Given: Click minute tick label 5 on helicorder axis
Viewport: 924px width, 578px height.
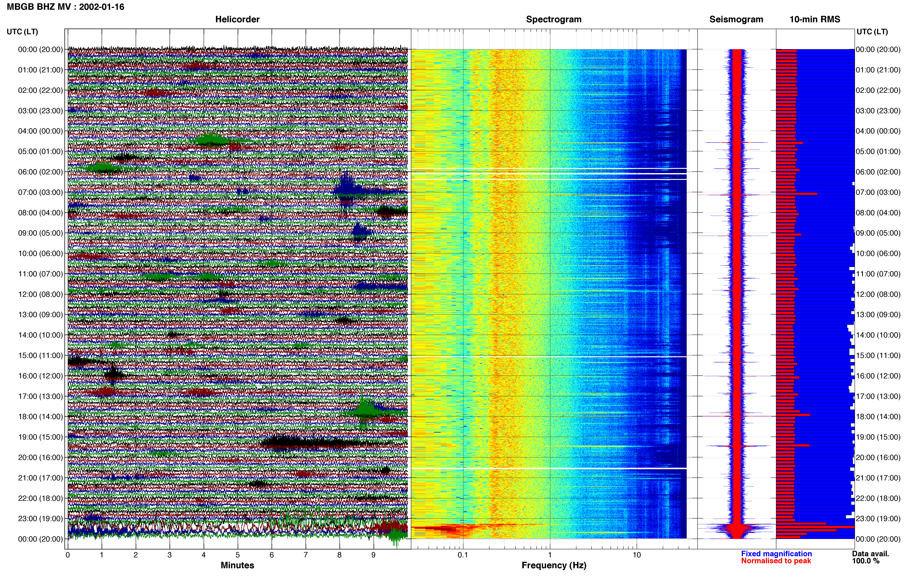Looking at the screenshot, I should (x=238, y=555).
